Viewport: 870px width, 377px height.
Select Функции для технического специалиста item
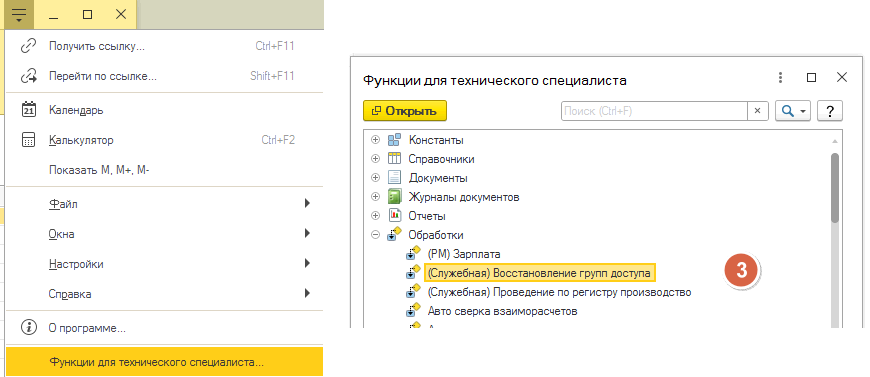164,362
